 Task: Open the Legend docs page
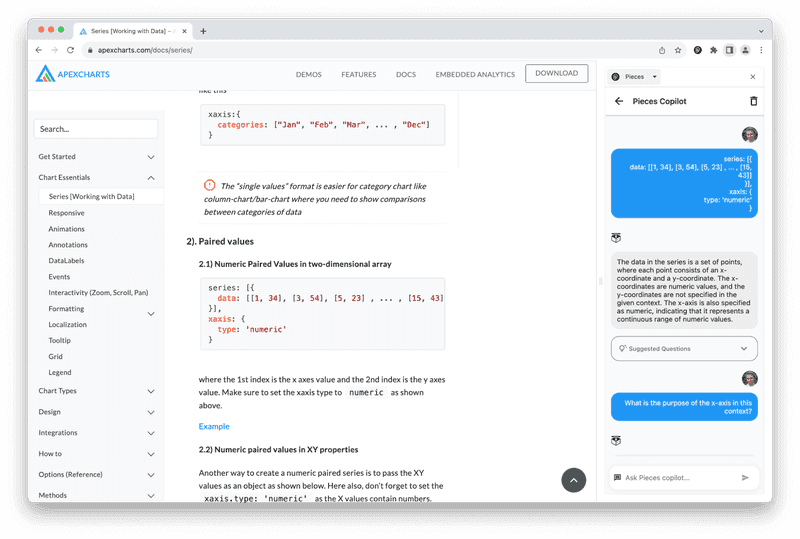click(60, 373)
